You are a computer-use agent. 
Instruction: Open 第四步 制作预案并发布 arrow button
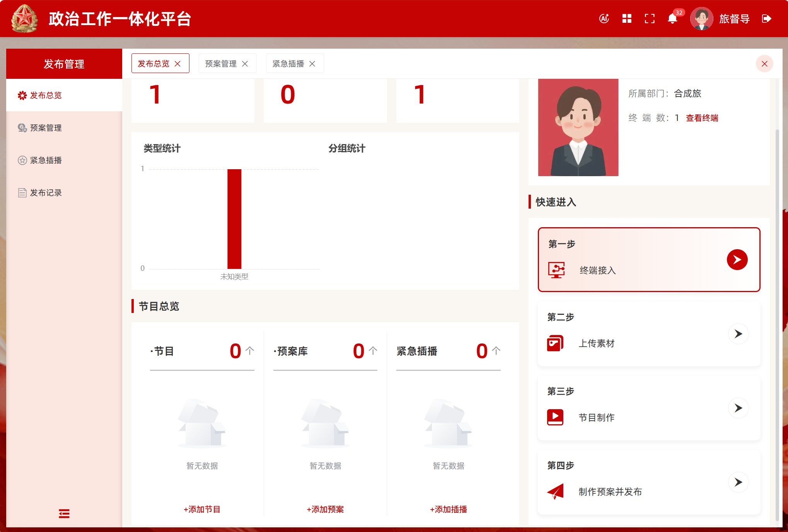[738, 482]
